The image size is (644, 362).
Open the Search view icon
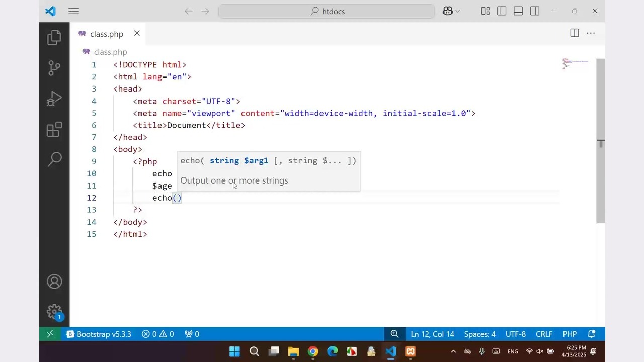click(54, 159)
